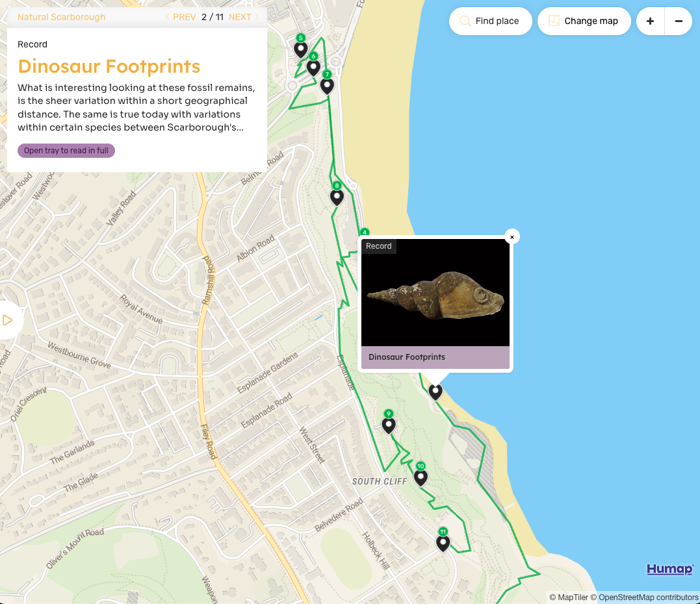The width and height of the screenshot is (700, 604).
Task: Select map pin number 9
Action: coord(389,424)
